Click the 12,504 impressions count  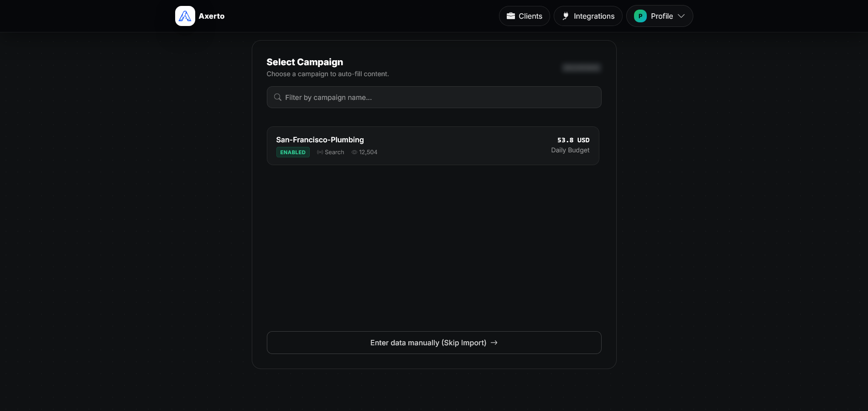(368, 152)
